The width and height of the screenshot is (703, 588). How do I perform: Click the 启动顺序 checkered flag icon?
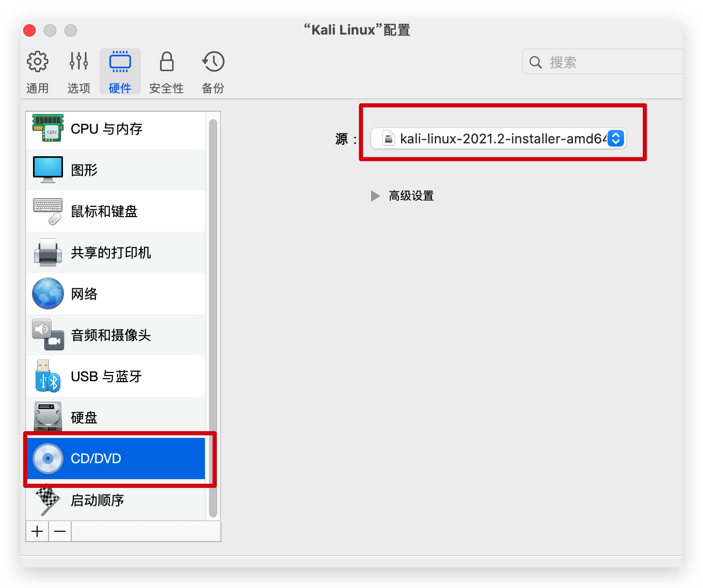point(48,500)
